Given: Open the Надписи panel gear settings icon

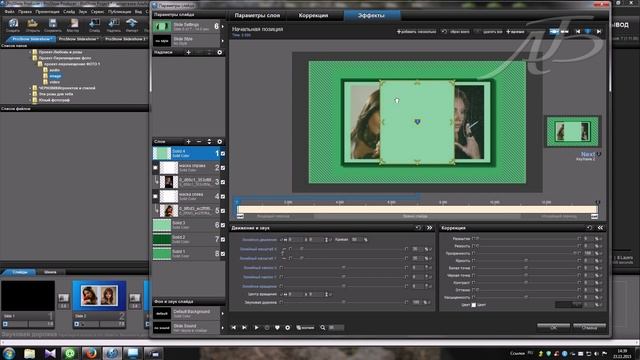Looking at the screenshot, I should (220, 52).
